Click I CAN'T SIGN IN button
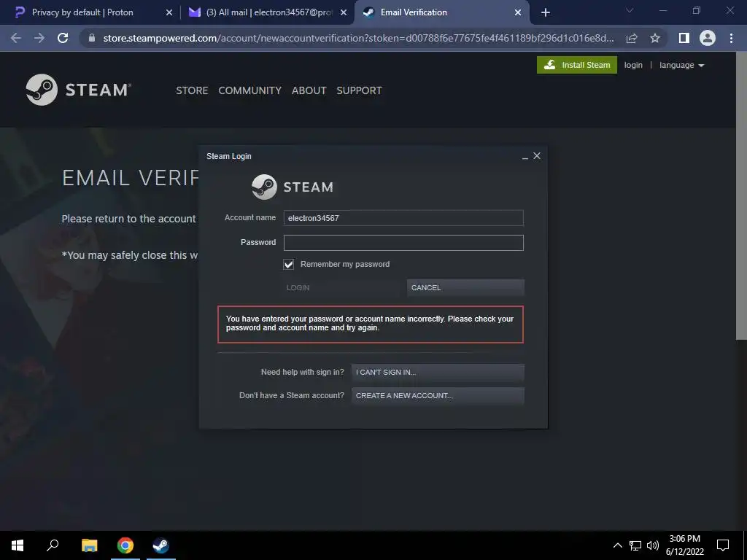The width and height of the screenshot is (747, 560). pos(438,373)
